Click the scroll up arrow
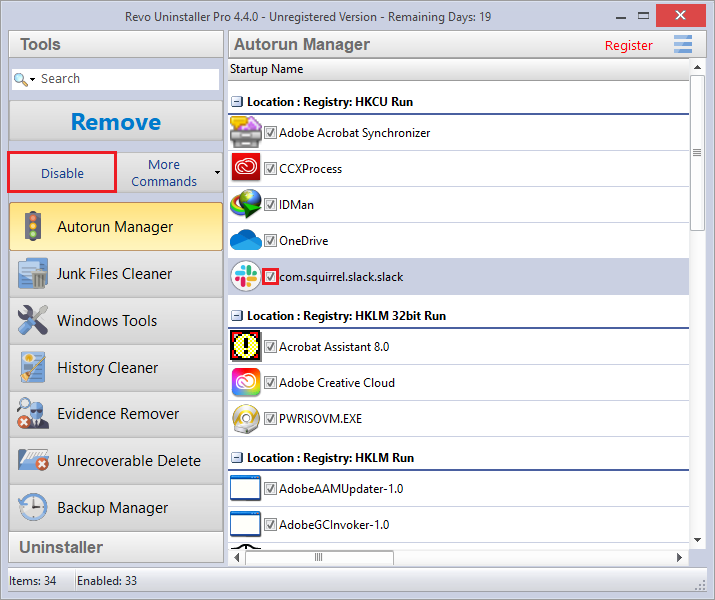This screenshot has height=600, width=715. pos(697,67)
